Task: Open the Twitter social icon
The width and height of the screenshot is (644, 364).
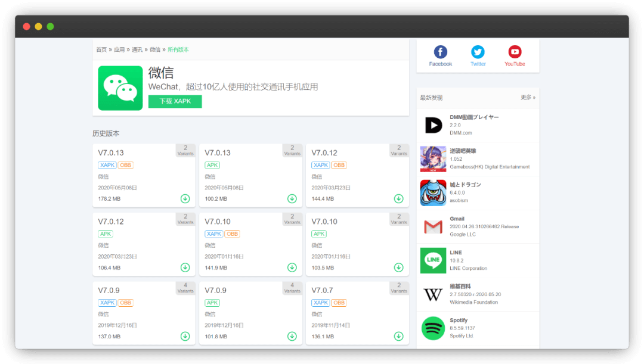Action: point(478,52)
